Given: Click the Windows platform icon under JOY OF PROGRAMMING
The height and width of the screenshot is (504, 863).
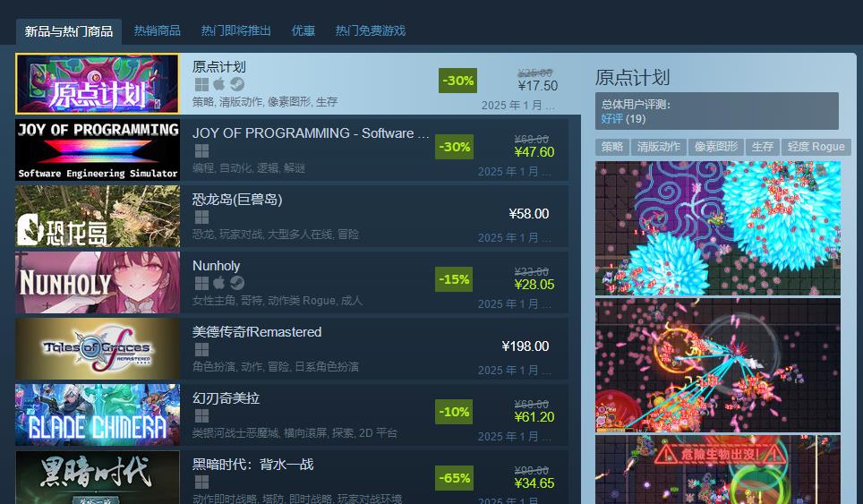Looking at the screenshot, I should (x=201, y=150).
